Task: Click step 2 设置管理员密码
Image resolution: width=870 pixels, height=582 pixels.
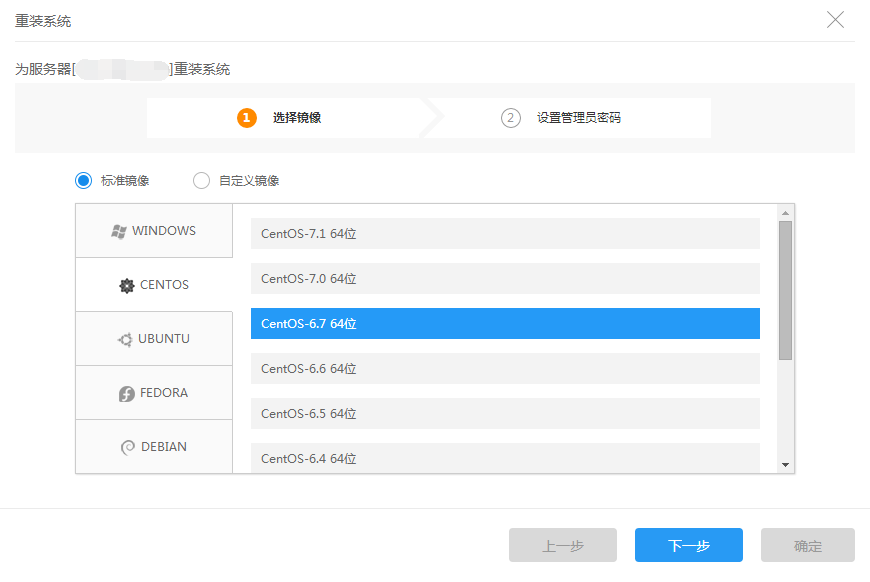Action: tap(561, 118)
